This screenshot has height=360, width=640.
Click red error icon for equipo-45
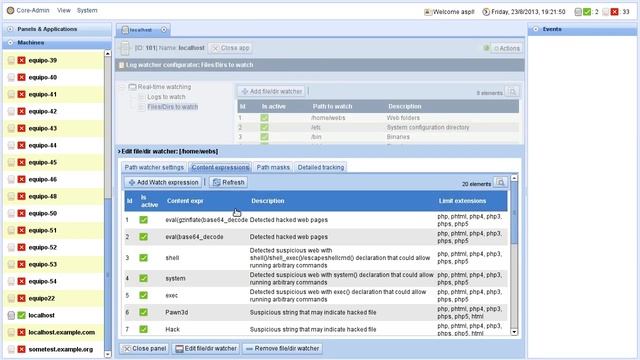pos(22,162)
